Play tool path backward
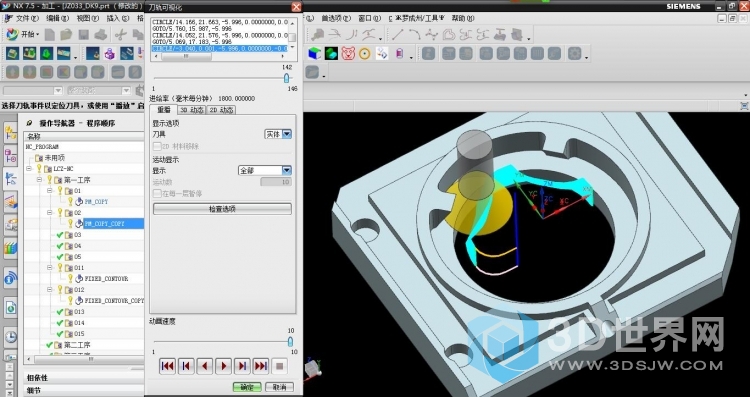750x397 pixels. [205, 366]
